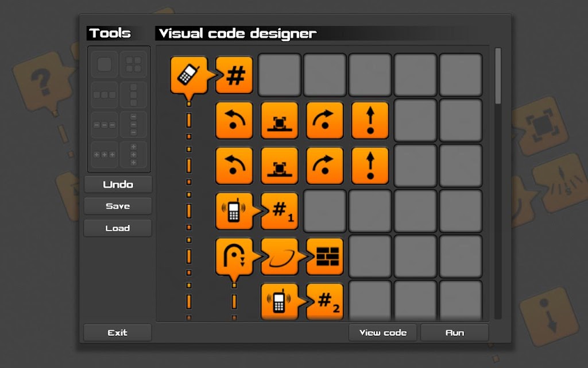Select the lower turn-left arrow block

coord(234,166)
